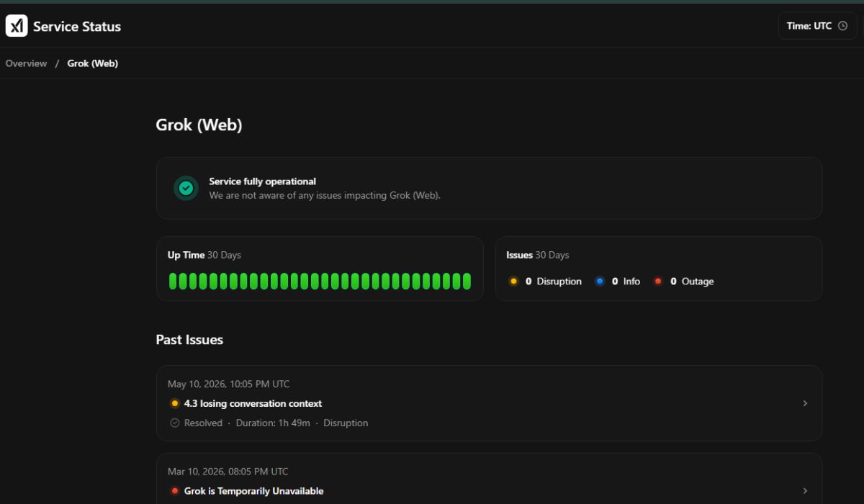The width and height of the screenshot is (864, 504).
Task: Click the 'Grok (Web)' page title
Action: [x=199, y=125]
